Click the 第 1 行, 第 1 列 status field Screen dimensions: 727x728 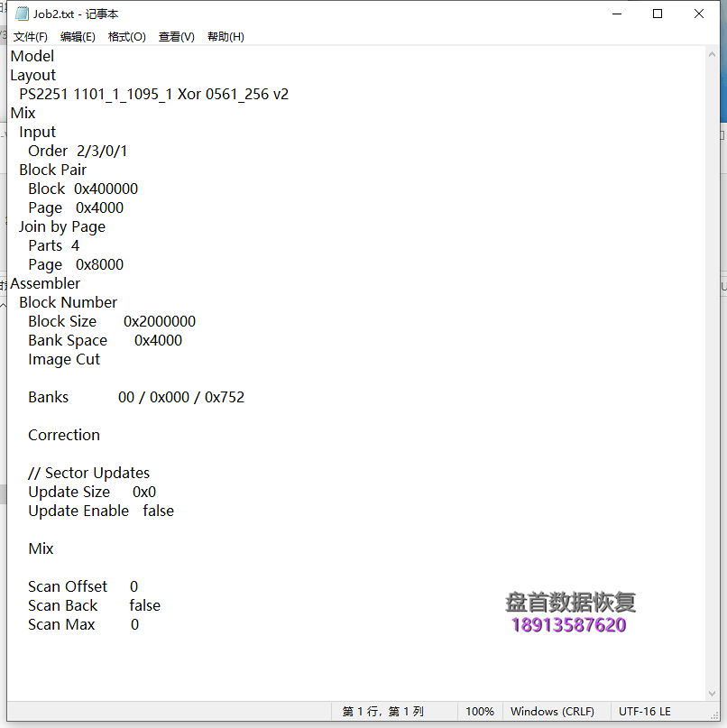pos(383,712)
